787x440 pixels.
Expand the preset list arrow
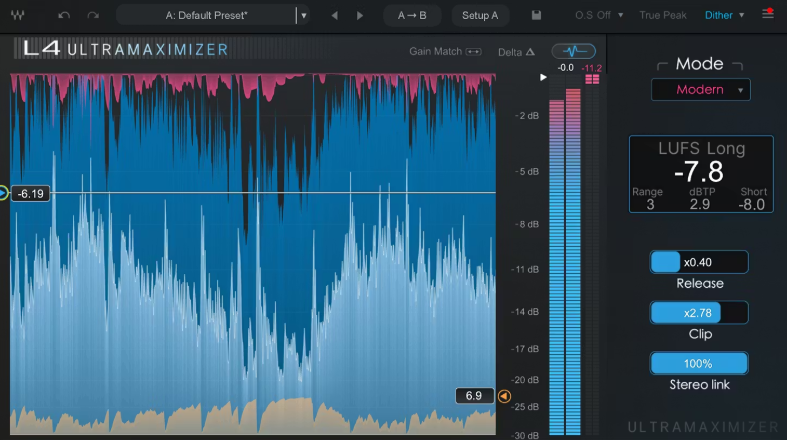304,16
